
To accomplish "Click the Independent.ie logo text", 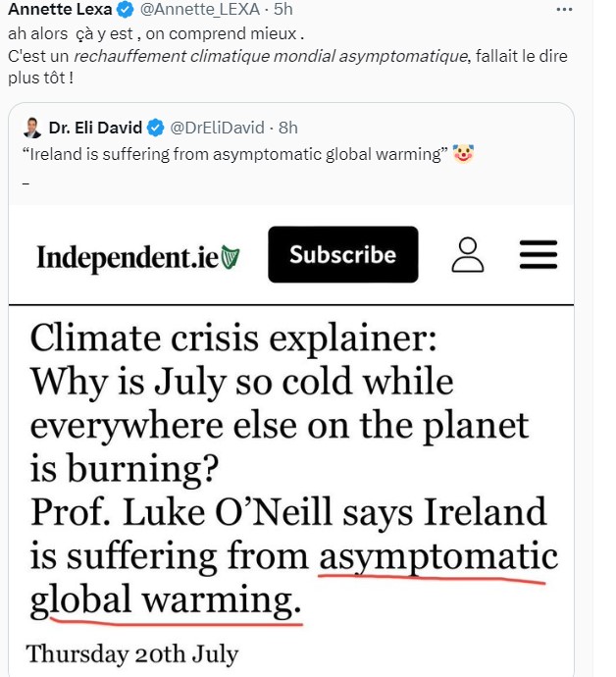I will (x=128, y=257).
